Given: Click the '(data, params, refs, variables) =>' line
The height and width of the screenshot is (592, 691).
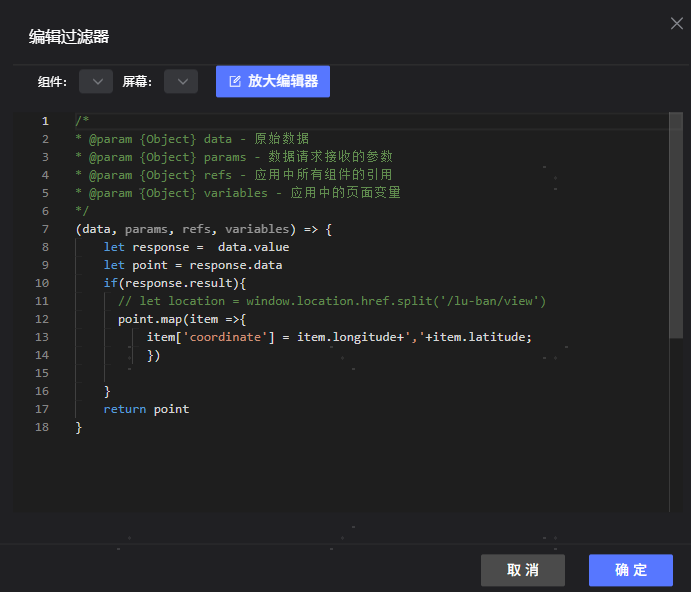Looking at the screenshot, I should tap(203, 229).
